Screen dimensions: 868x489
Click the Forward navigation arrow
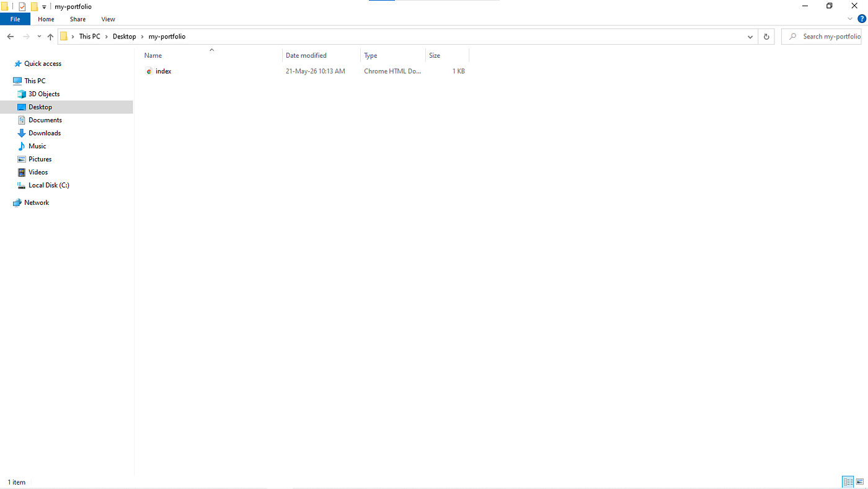pyautogui.click(x=26, y=37)
